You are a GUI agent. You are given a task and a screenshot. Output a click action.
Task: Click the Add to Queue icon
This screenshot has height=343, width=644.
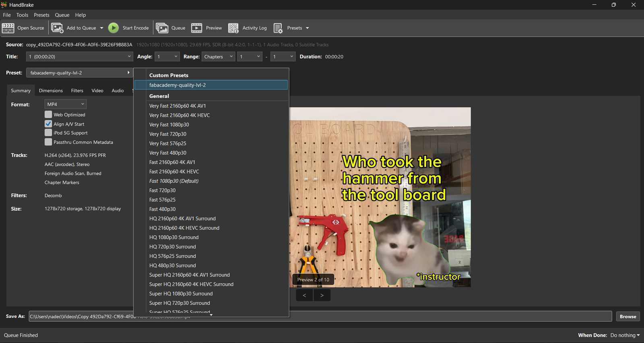57,28
